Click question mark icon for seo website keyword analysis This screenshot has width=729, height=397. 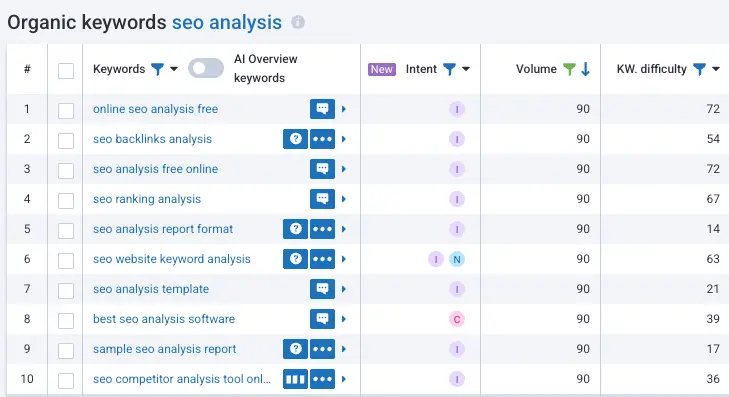[295, 259]
